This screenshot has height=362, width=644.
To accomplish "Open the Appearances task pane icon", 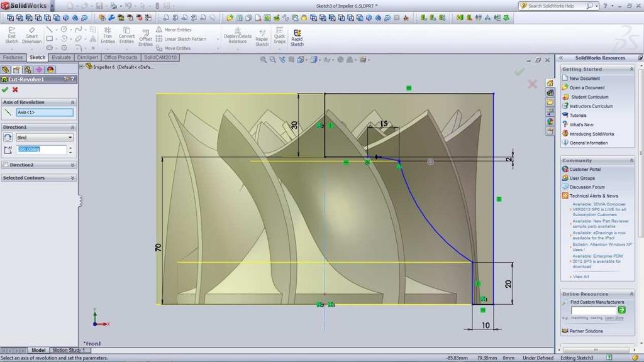I will tap(550, 121).
